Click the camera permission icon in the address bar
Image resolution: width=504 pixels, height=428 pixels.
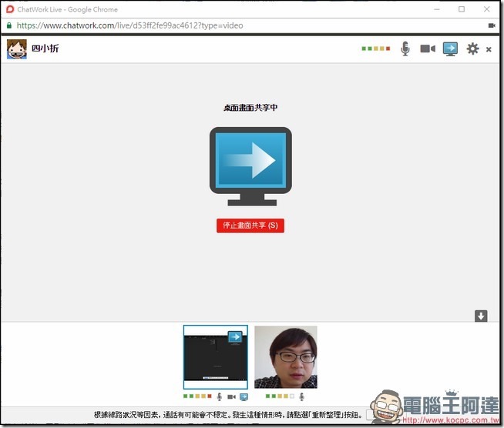click(x=492, y=25)
